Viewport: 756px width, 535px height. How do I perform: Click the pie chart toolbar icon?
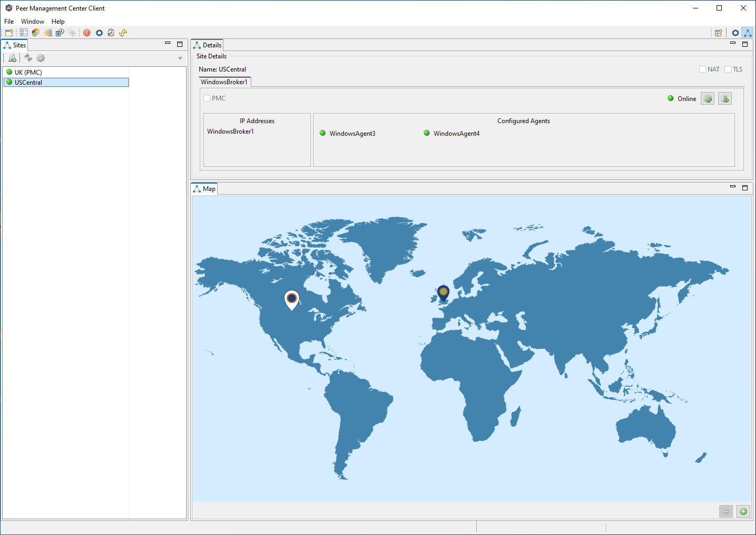point(36,33)
